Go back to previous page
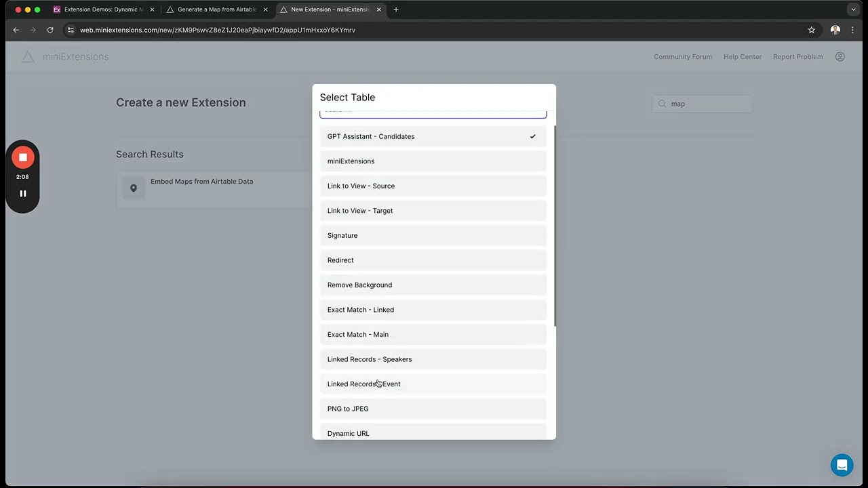The width and height of the screenshot is (868, 488). click(x=16, y=30)
